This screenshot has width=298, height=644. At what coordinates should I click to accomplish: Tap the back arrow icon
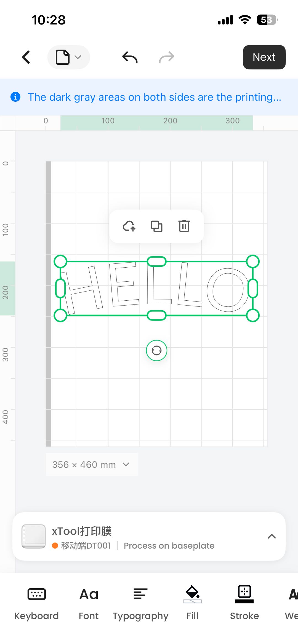26,57
